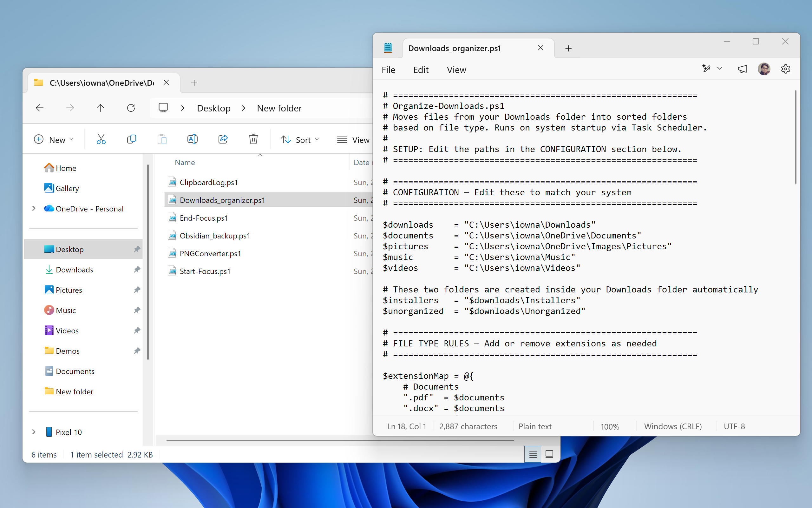Switch Explorer to details view layout
Screen dimensions: 812x508
(x=533, y=455)
